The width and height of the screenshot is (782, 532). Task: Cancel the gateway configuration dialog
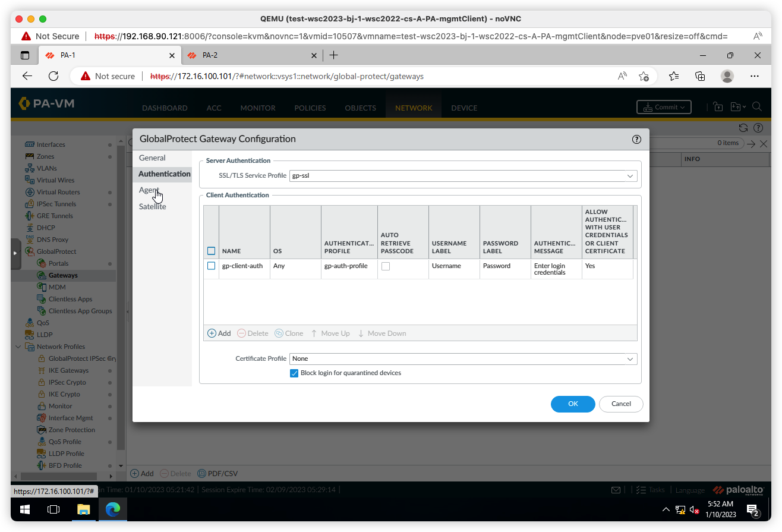pyautogui.click(x=621, y=404)
